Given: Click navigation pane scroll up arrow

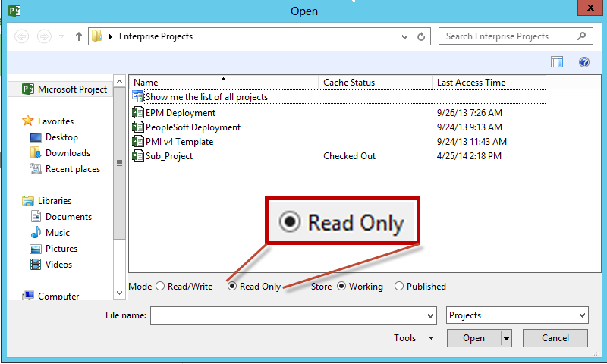Looking at the screenshot, I should [x=119, y=82].
